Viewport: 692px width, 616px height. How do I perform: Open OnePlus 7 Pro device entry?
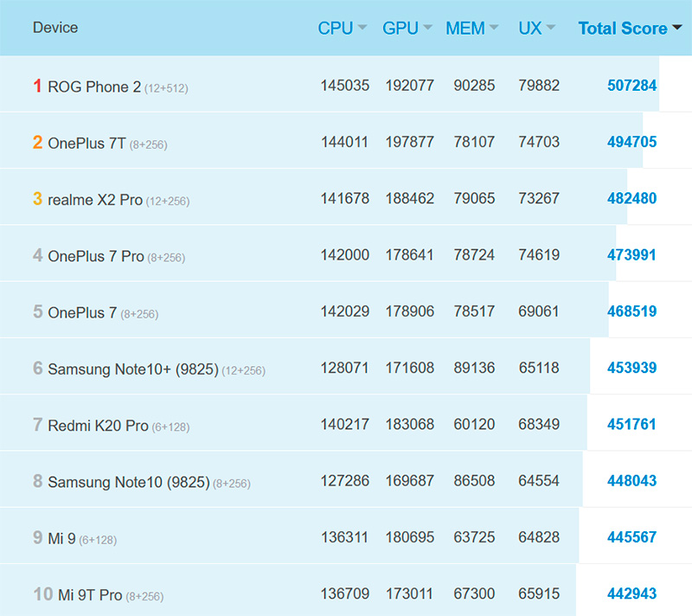click(x=96, y=256)
